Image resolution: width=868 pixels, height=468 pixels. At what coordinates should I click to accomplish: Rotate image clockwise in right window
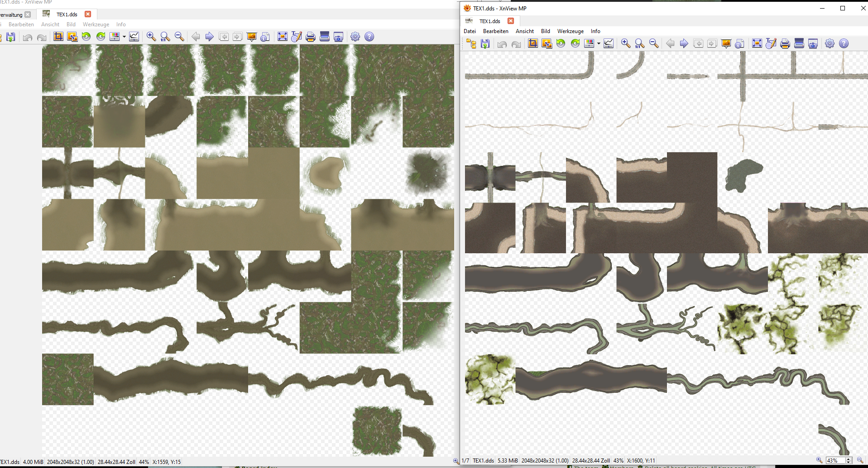coord(575,43)
